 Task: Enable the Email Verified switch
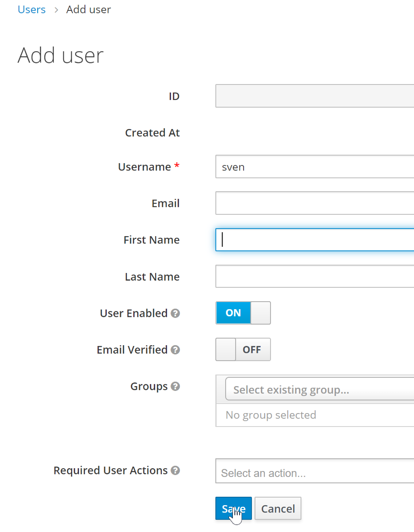(x=243, y=349)
